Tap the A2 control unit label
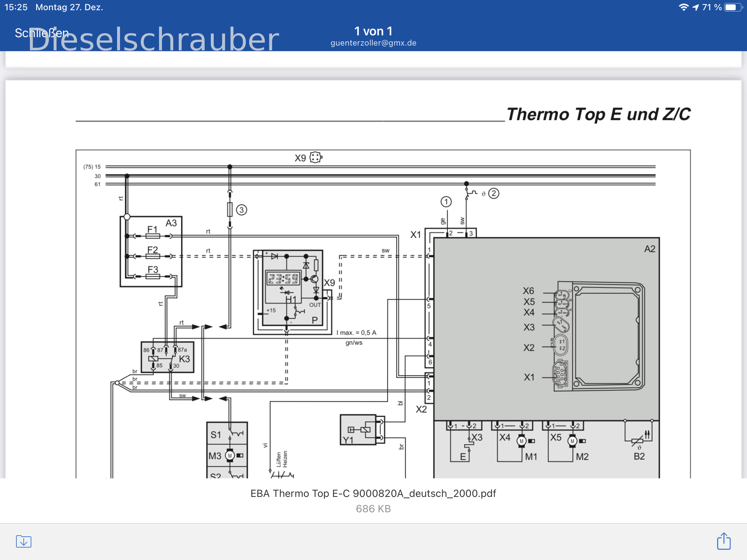Screen dimensions: 747x560 tap(650, 249)
